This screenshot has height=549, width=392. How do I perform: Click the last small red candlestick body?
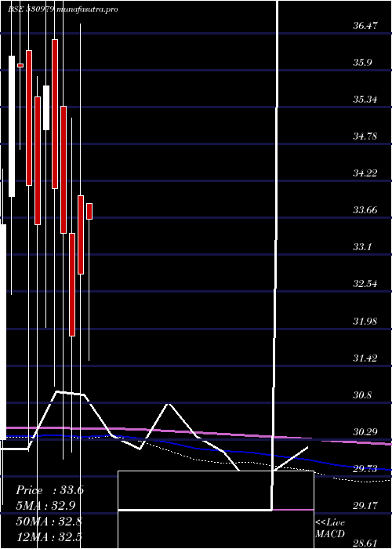[x=89, y=211]
